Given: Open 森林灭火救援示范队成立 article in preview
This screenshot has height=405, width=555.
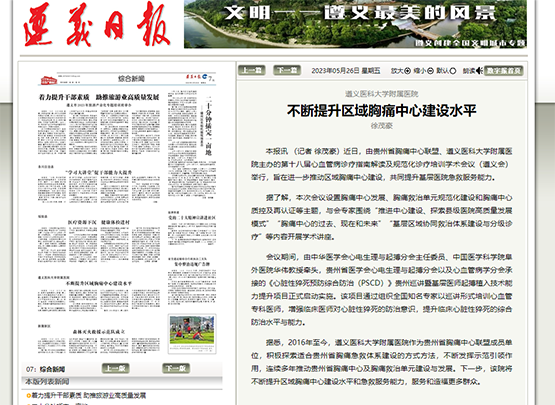Looking at the screenshot, I should coord(99,332).
